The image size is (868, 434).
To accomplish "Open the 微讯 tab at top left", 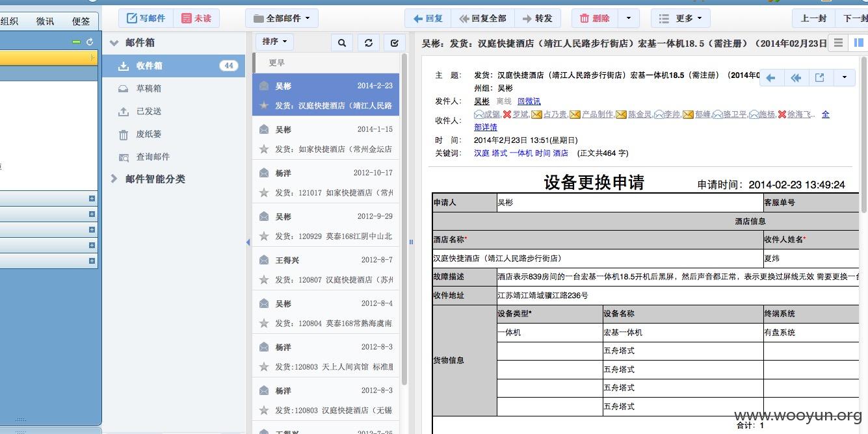I will pyautogui.click(x=46, y=21).
